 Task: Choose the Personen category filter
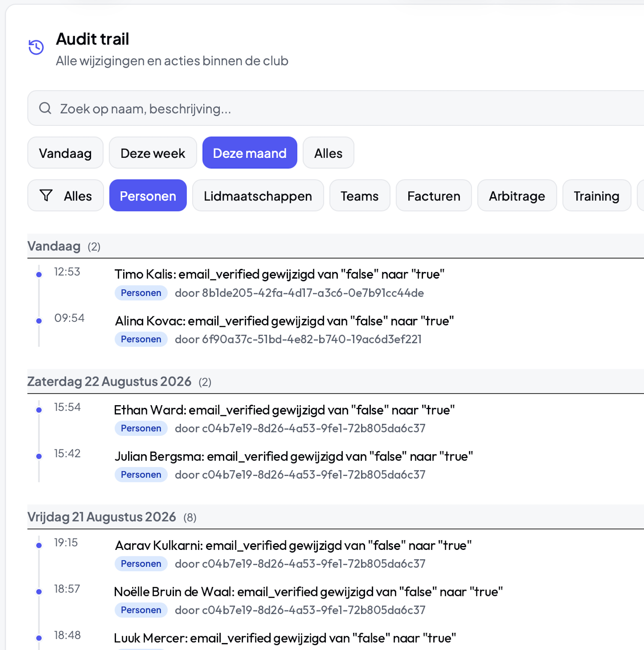point(148,196)
